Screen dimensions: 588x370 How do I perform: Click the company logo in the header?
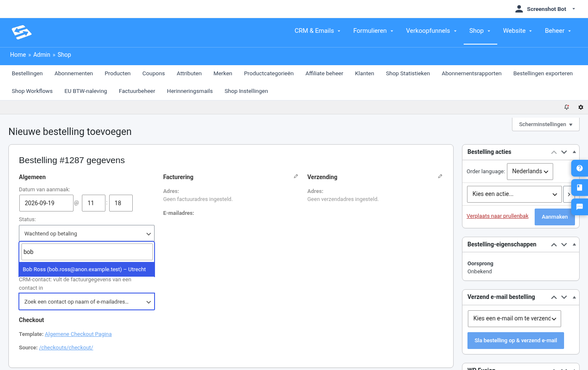click(22, 32)
